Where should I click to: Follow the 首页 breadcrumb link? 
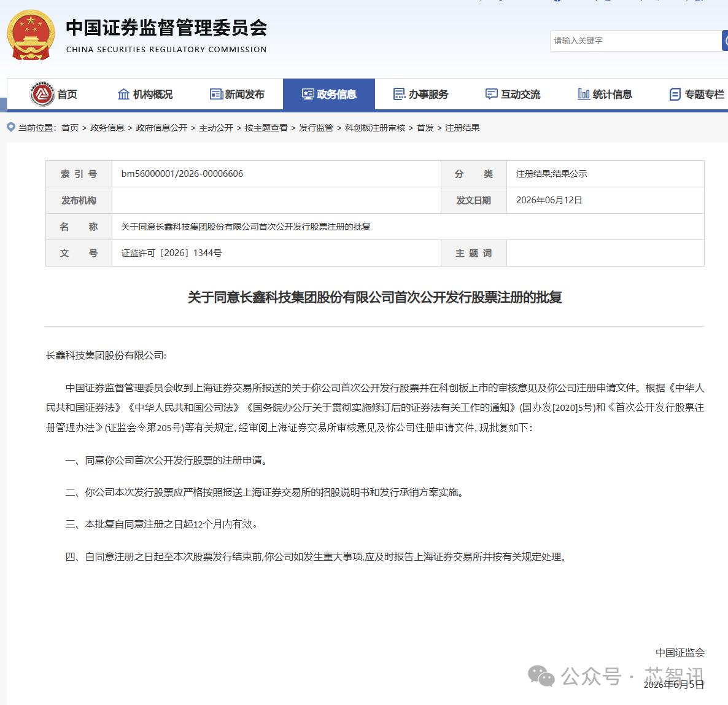(70, 128)
